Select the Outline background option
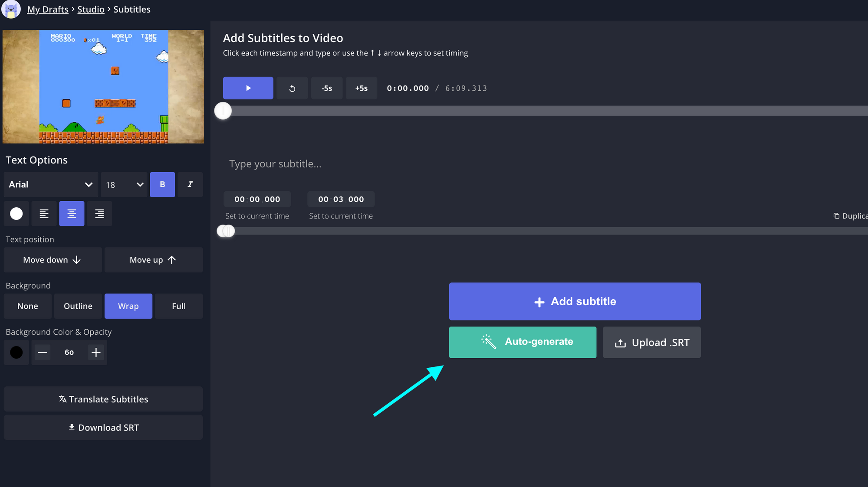The height and width of the screenshot is (487, 868). [x=78, y=306]
